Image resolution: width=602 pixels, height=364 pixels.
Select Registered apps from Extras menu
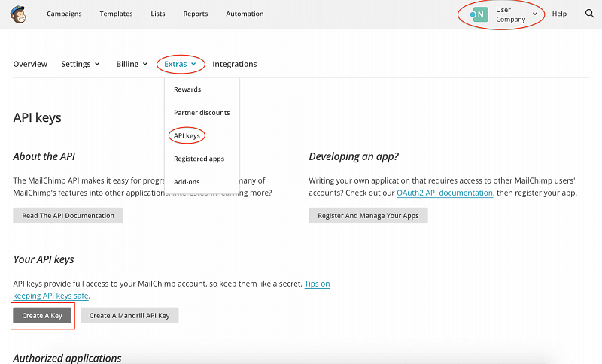click(x=199, y=159)
